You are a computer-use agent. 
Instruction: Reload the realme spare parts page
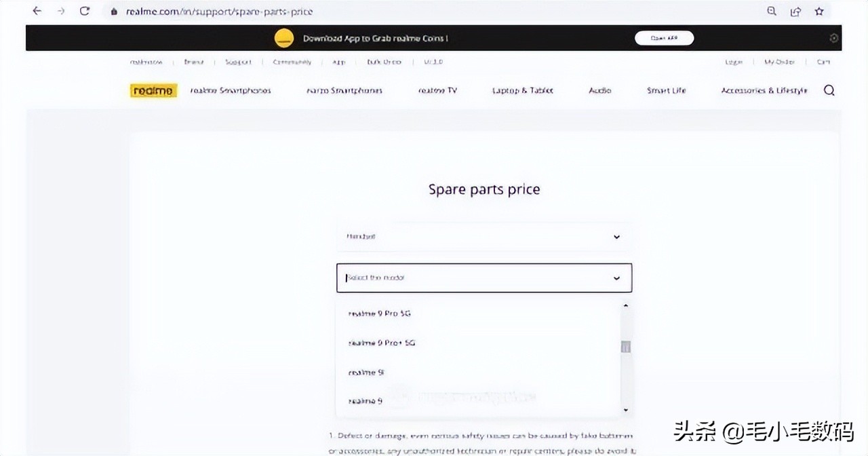[x=85, y=11]
